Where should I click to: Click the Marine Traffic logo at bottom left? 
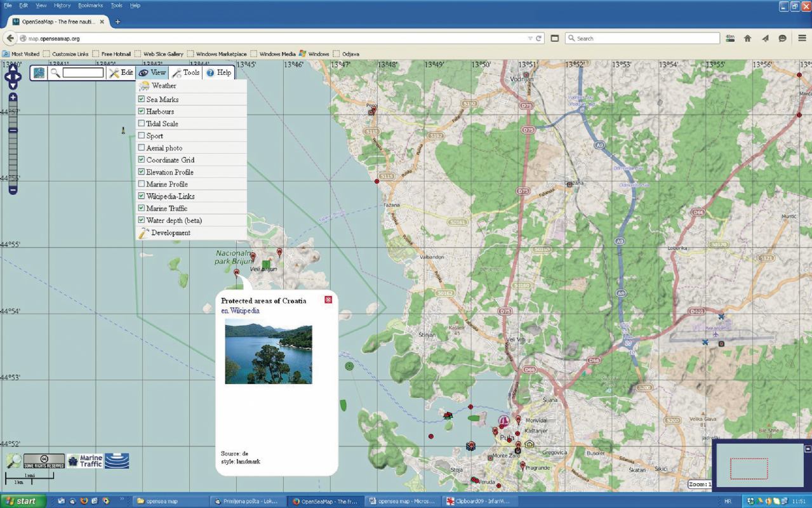coord(85,462)
